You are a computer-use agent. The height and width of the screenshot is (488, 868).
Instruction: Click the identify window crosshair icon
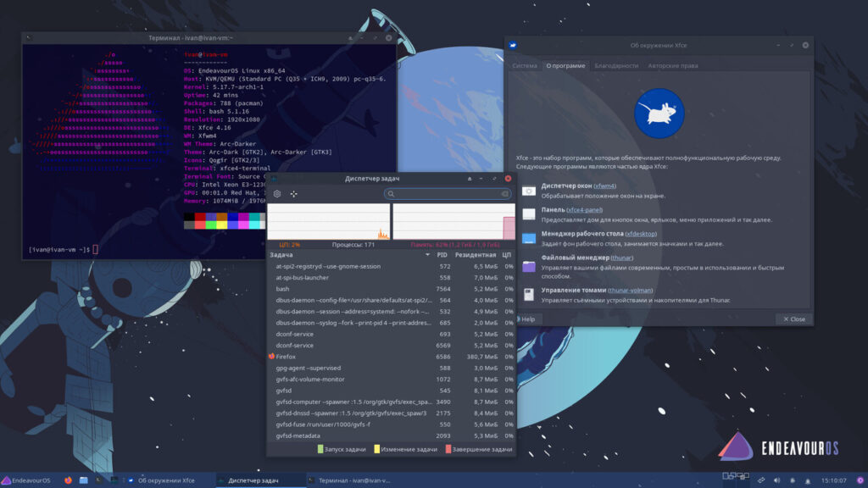pyautogui.click(x=294, y=194)
